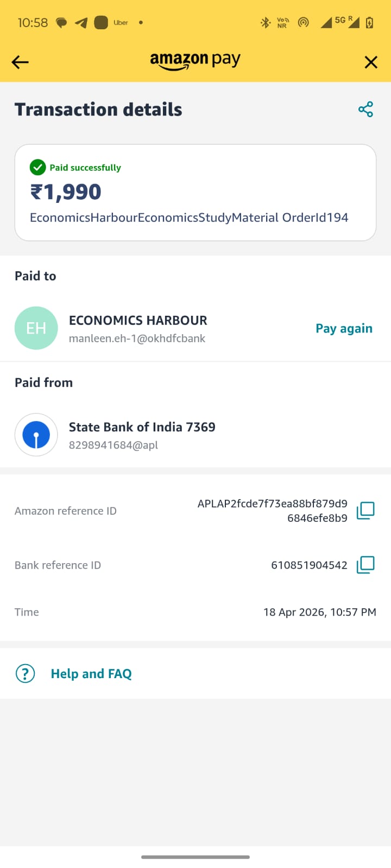Screen dimensions: 391x868
Task: Tap the Uber notification in status bar
Action: [121, 23]
